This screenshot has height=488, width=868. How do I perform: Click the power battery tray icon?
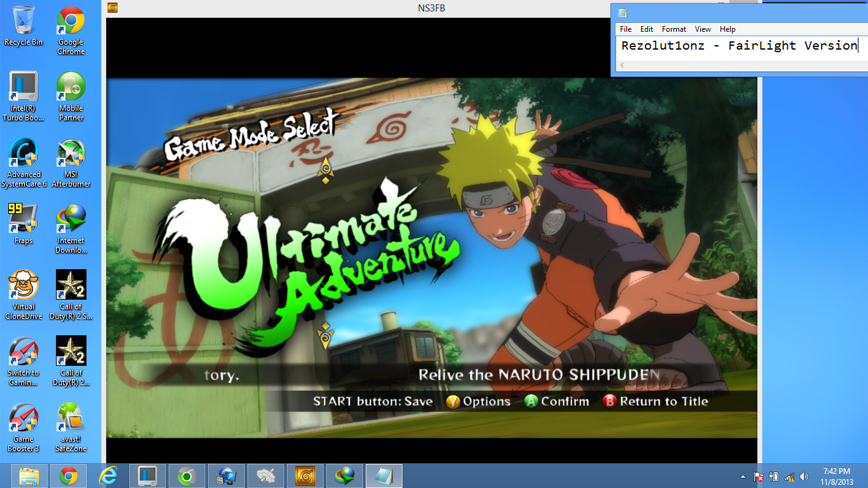(x=774, y=477)
